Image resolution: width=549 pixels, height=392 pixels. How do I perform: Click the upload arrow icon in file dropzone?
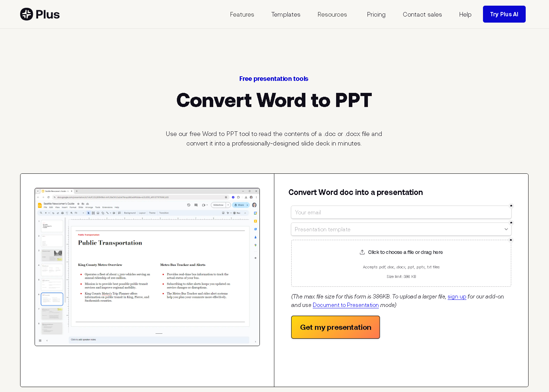pos(362,252)
